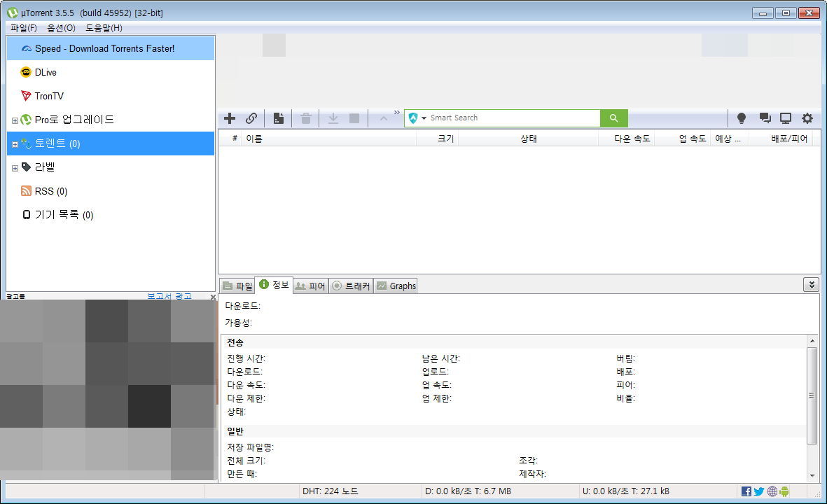Click the info pane scrollbar up arrow
Image resolution: width=827 pixels, height=504 pixels.
point(812,341)
